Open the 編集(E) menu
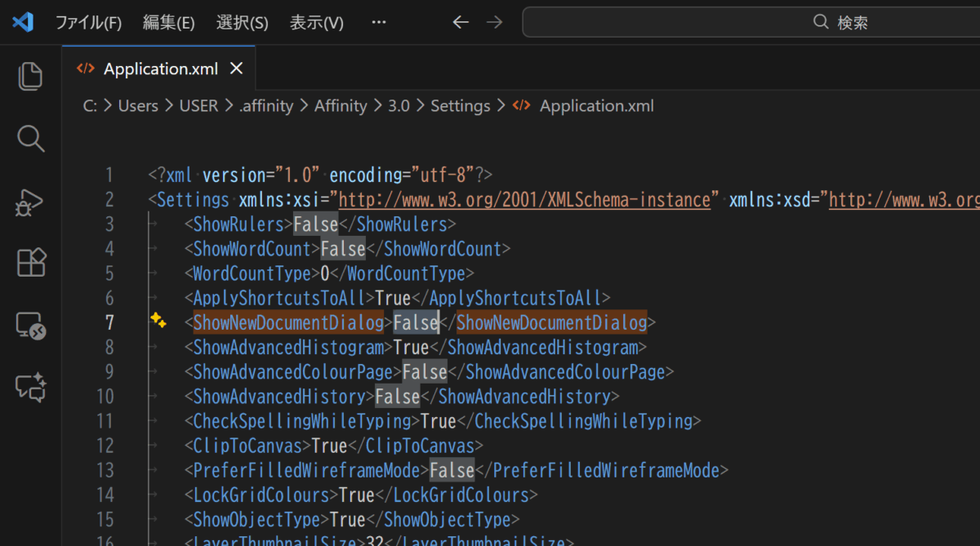Image resolution: width=980 pixels, height=546 pixels. click(168, 23)
